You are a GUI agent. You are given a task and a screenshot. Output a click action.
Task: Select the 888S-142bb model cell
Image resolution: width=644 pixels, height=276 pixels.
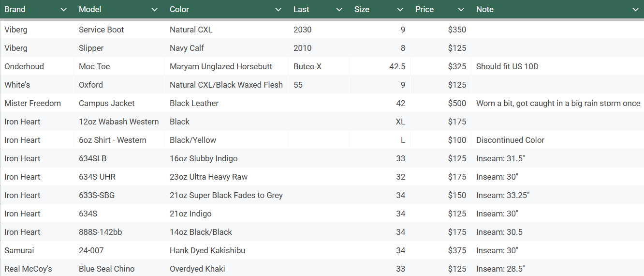(119, 232)
